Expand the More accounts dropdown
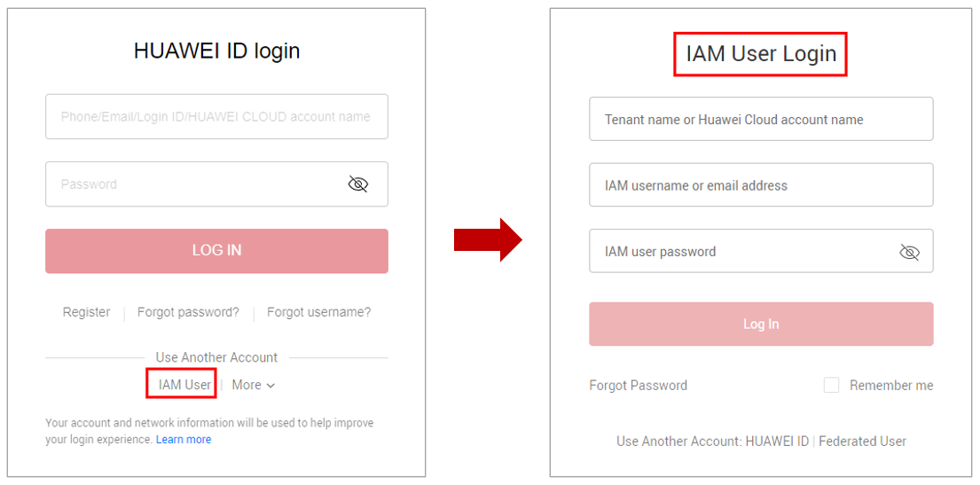Screen dimensions: 980x485 pyautogui.click(x=254, y=385)
